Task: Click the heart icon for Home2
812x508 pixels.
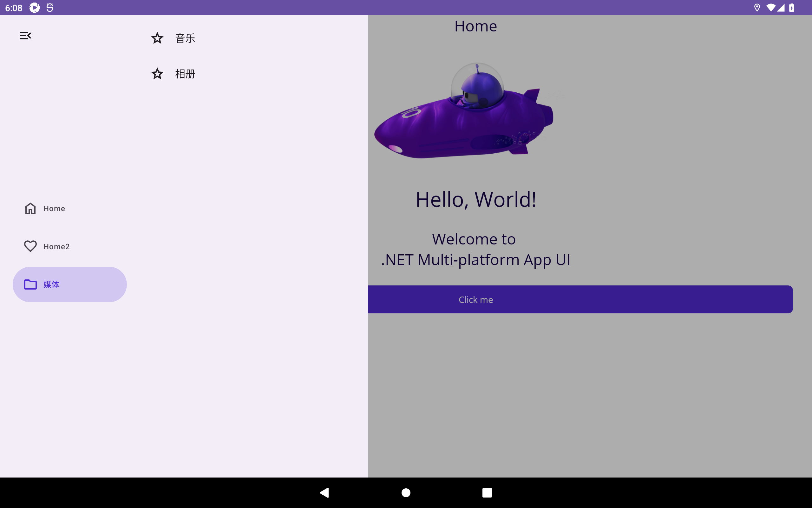Action: pos(30,246)
